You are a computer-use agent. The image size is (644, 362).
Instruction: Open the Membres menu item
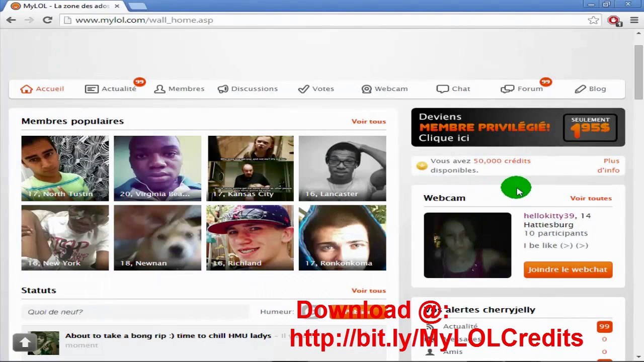(186, 89)
